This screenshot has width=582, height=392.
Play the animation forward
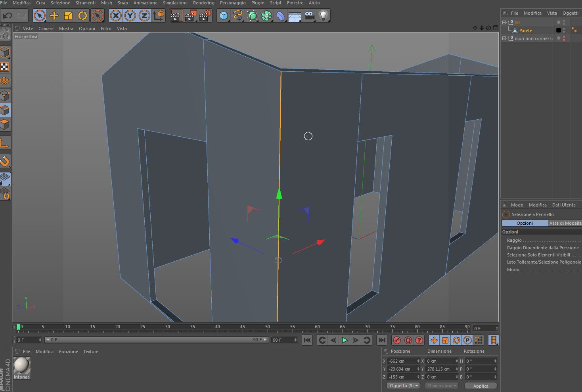[345, 340]
